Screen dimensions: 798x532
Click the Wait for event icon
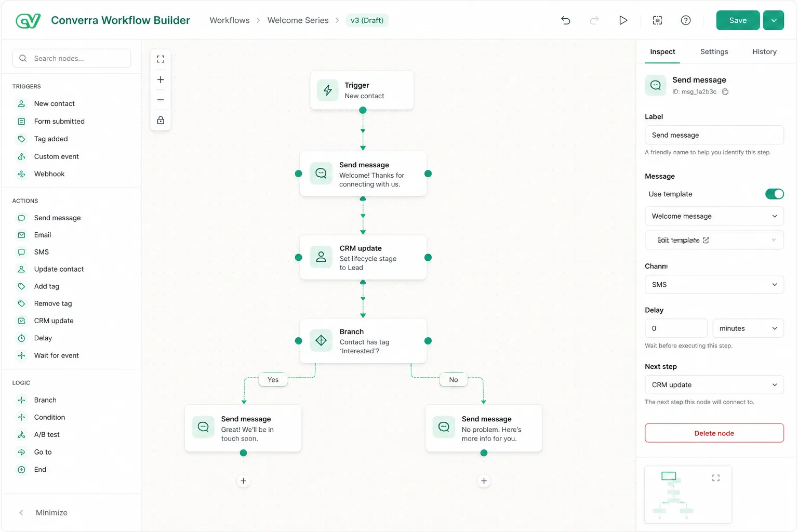coord(21,356)
